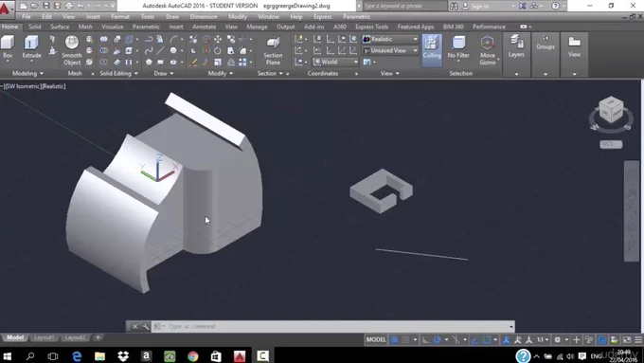Toggle object snap tracking in status bar
644x363 pixels.
[474, 339]
